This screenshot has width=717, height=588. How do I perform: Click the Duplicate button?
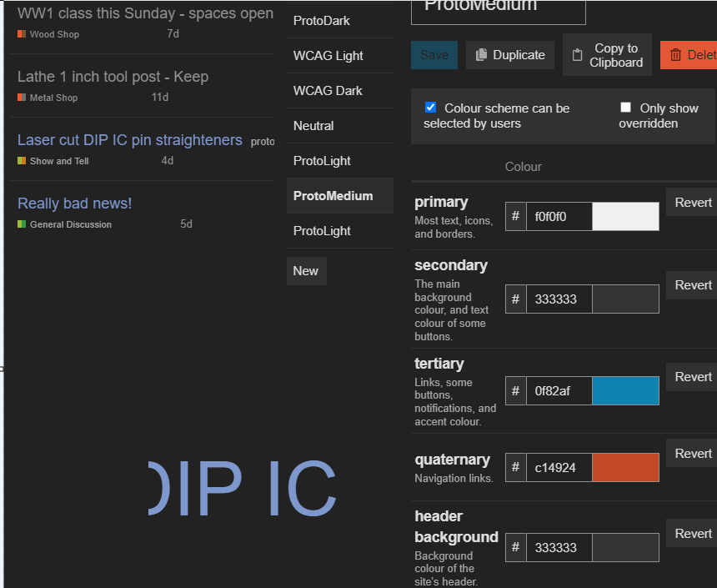pyautogui.click(x=510, y=55)
